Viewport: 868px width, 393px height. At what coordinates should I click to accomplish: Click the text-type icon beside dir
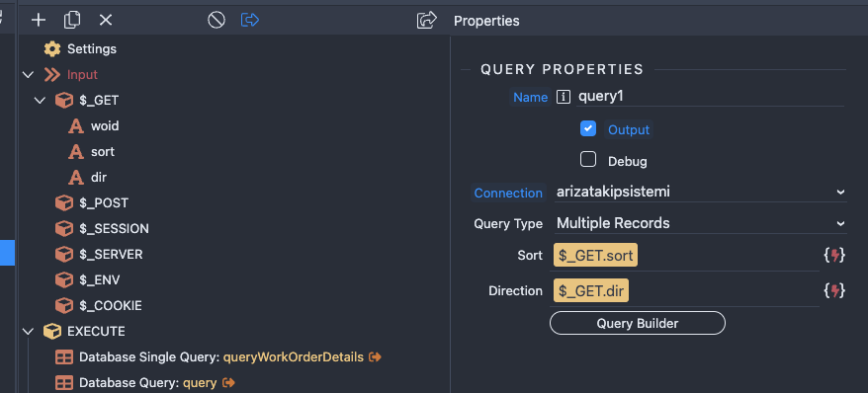click(x=76, y=178)
